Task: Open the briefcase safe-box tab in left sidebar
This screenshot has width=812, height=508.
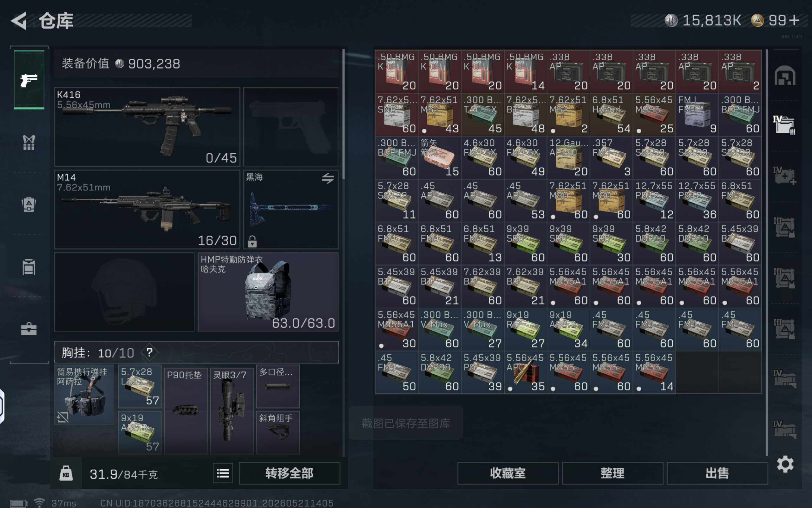Action: [x=29, y=329]
